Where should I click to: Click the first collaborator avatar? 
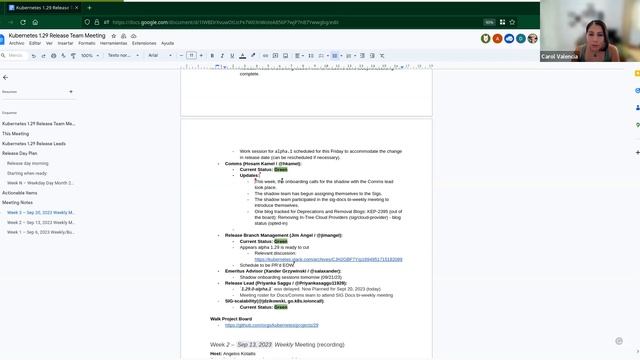(485, 38)
